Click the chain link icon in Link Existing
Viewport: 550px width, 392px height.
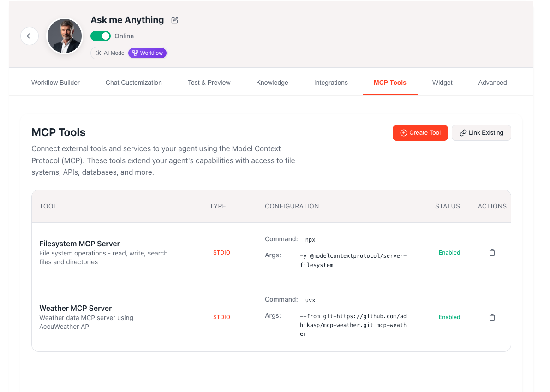coord(463,132)
